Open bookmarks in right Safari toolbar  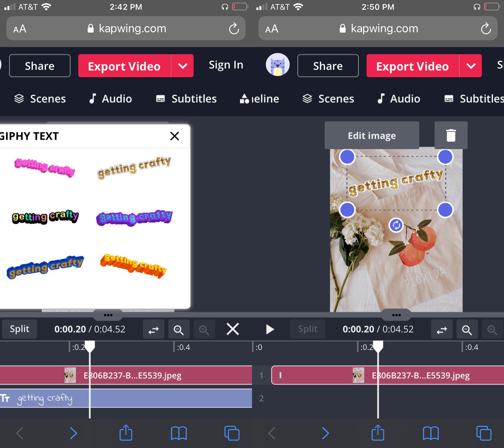[431, 433]
